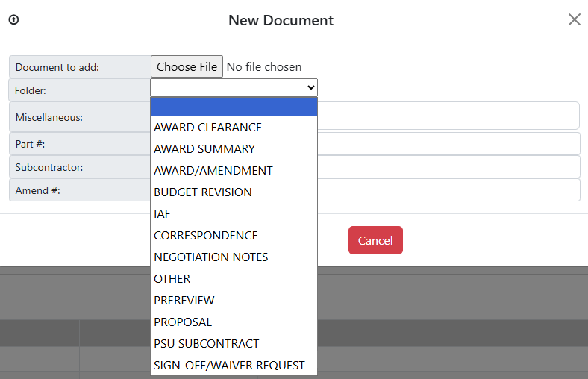The image size is (588, 379).
Task: Click the 'Part #:' label
Action: point(30,144)
